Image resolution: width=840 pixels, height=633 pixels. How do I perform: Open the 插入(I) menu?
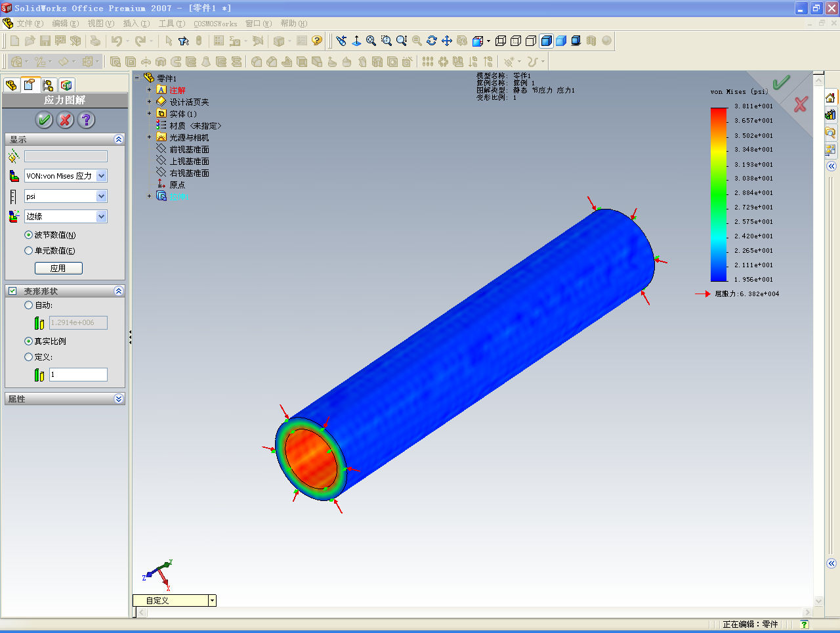[136, 24]
